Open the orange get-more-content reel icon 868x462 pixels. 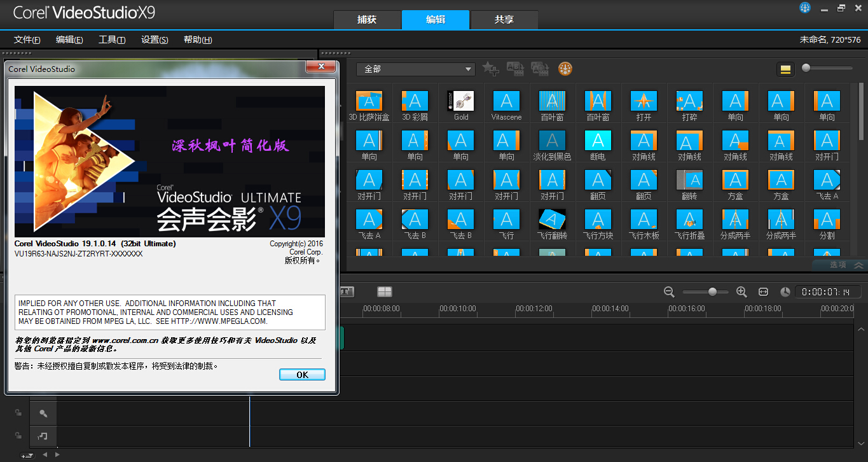pos(565,69)
